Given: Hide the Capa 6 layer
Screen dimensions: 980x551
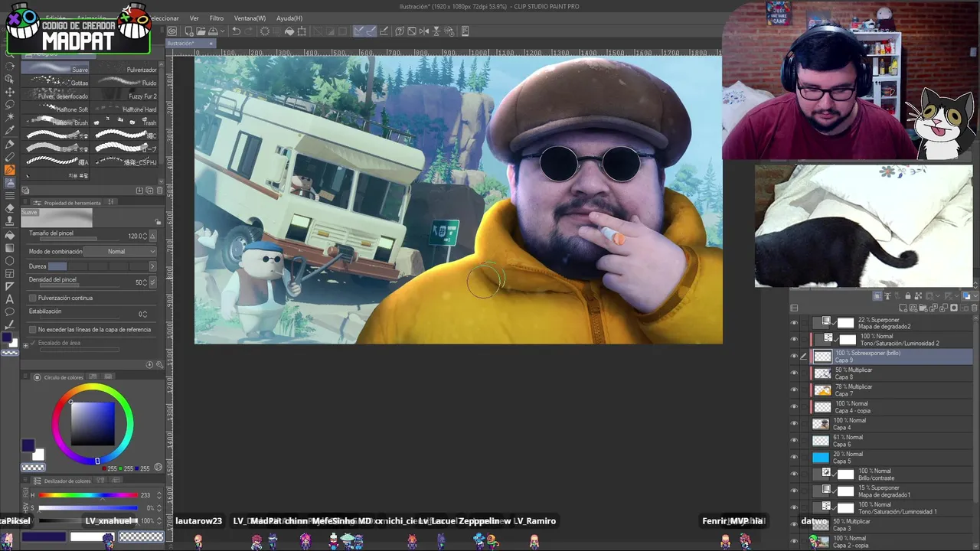Looking at the screenshot, I should [794, 441].
